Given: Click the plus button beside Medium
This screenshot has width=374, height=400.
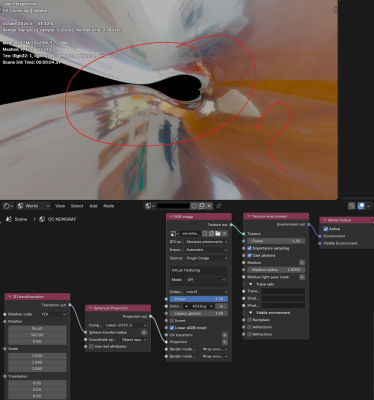Looking at the screenshot, I should pyautogui.click(x=302, y=263).
